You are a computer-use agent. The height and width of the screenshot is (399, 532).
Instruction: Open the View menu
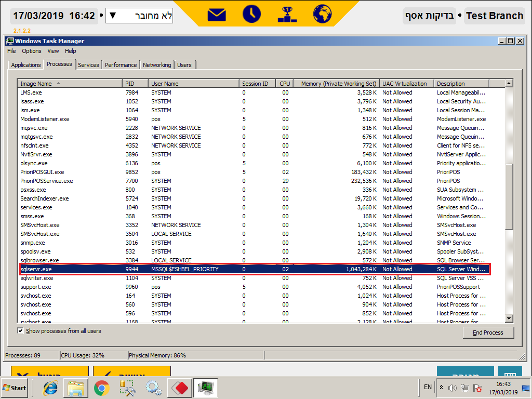click(x=53, y=51)
